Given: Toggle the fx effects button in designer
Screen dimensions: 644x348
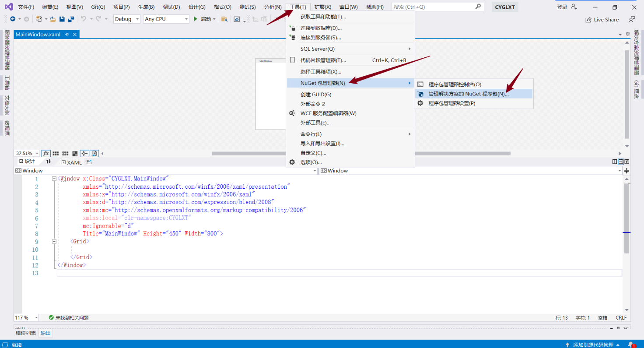Looking at the screenshot, I should (x=46, y=153).
